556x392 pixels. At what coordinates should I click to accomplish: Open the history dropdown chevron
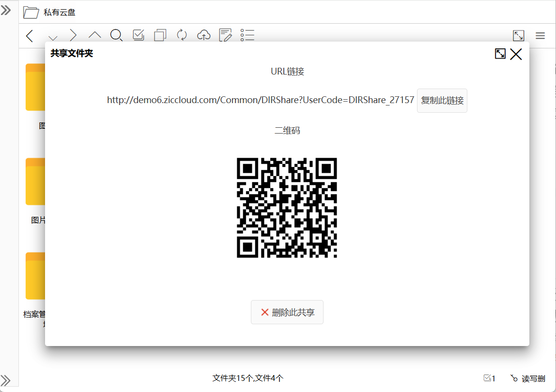coord(53,38)
